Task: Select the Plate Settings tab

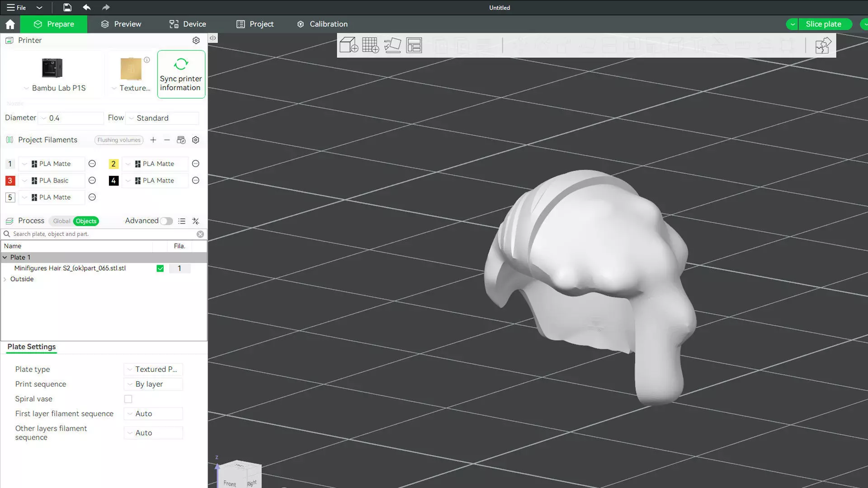Action: [32, 347]
